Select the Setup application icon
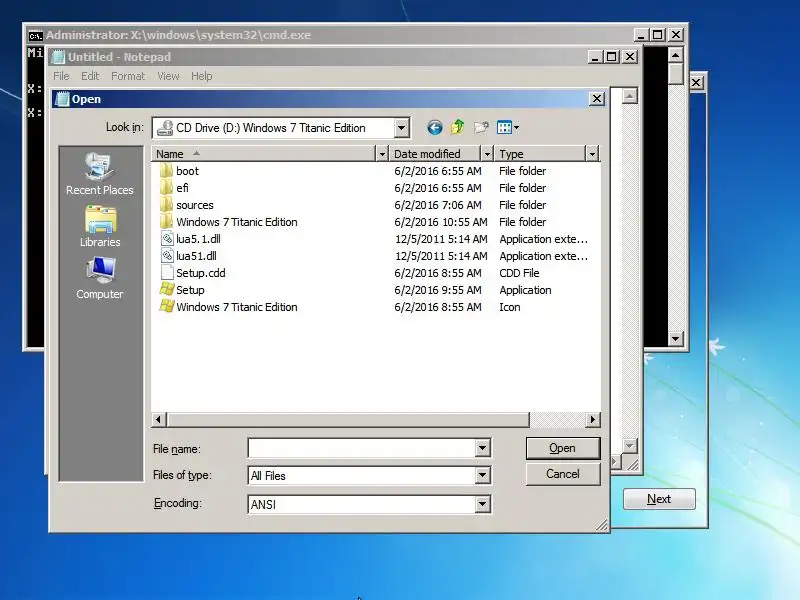This screenshot has width=800, height=600. tap(166, 289)
